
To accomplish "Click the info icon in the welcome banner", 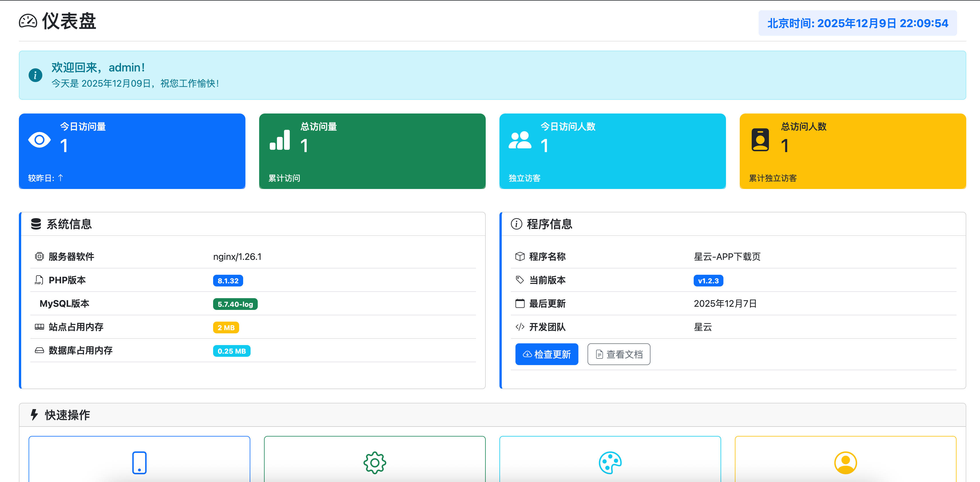I will [35, 75].
